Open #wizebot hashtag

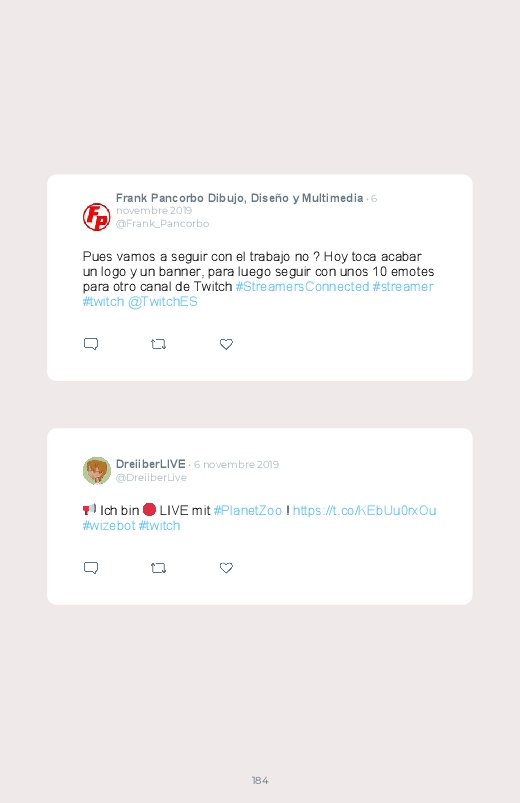pyautogui.click(x=109, y=525)
